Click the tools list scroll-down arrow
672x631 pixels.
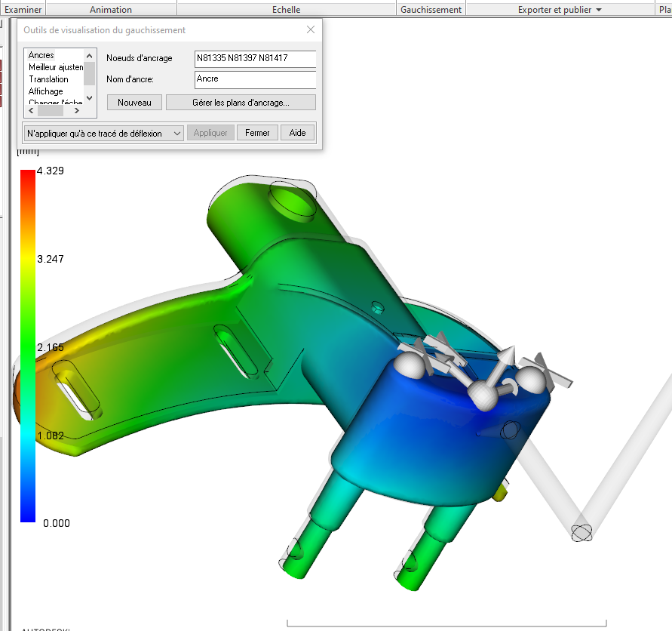point(90,98)
